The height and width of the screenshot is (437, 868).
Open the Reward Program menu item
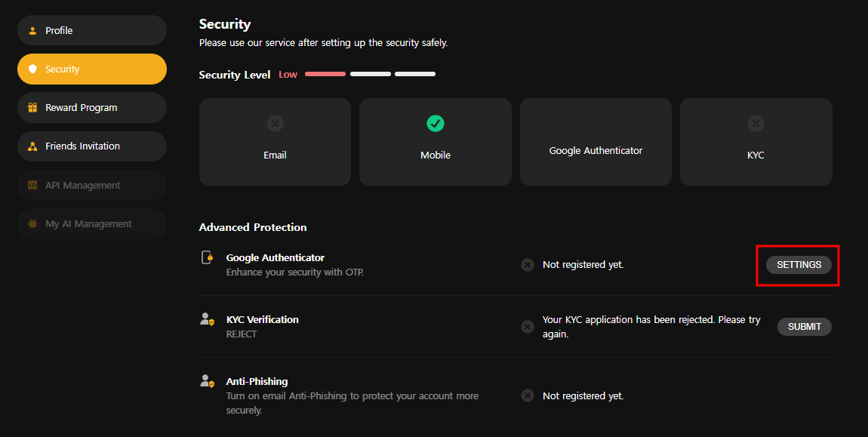(x=91, y=107)
